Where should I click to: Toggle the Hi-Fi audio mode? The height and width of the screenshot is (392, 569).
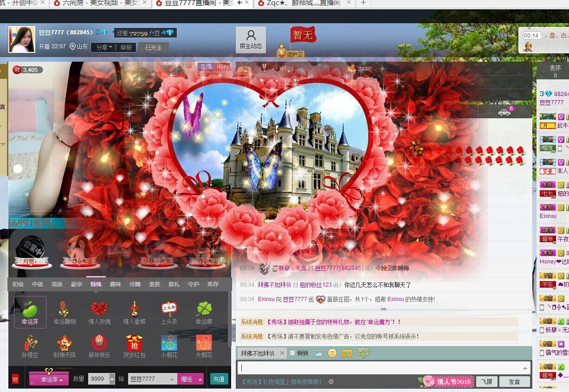coord(222,67)
